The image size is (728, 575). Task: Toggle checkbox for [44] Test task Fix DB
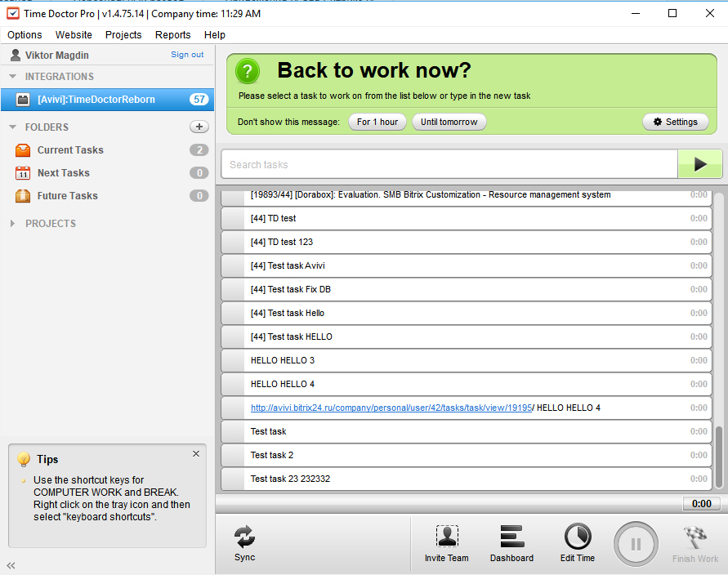point(233,289)
